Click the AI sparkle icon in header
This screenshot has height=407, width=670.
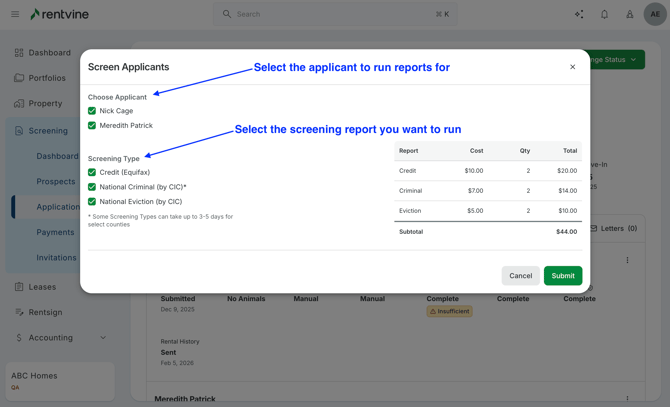click(x=579, y=14)
